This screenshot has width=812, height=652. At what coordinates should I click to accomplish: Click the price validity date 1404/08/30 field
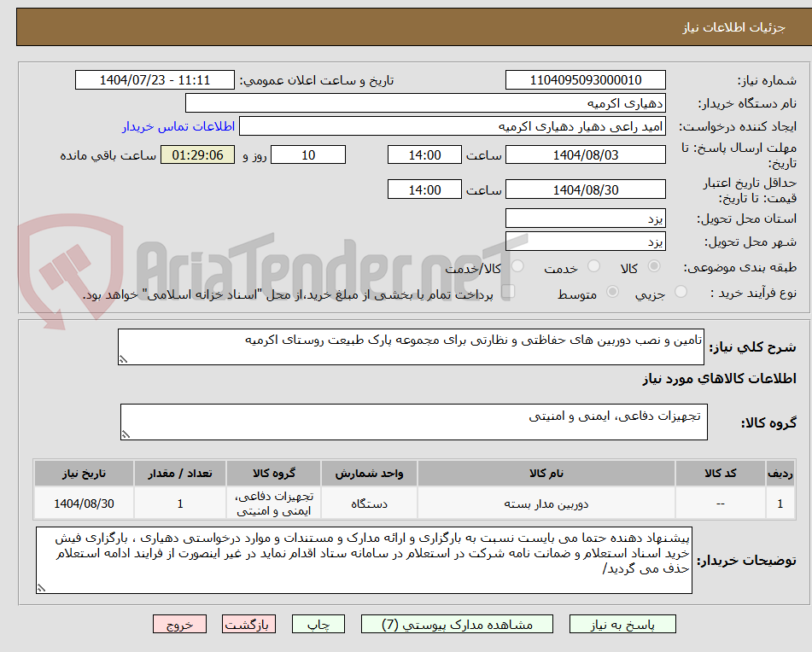pyautogui.click(x=585, y=189)
